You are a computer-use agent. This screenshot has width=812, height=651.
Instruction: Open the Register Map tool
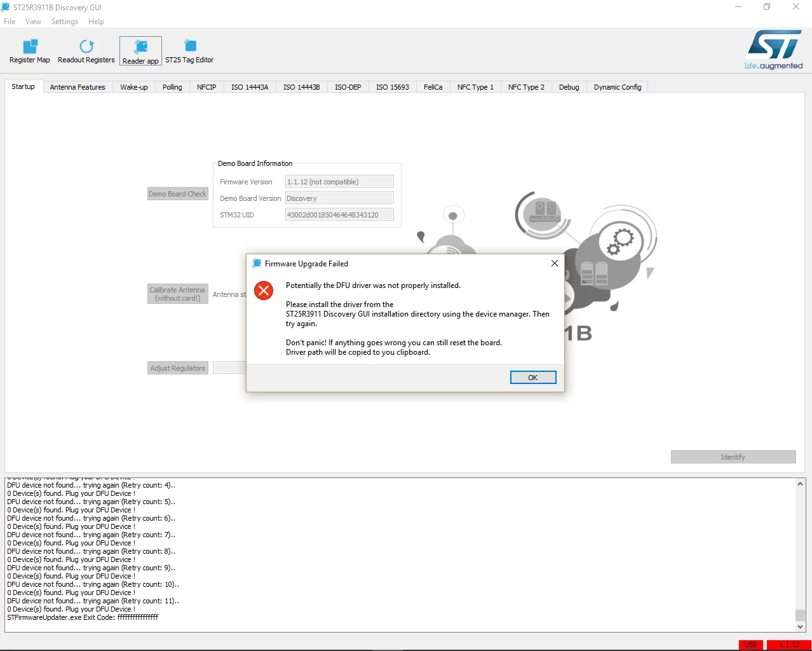[30, 51]
